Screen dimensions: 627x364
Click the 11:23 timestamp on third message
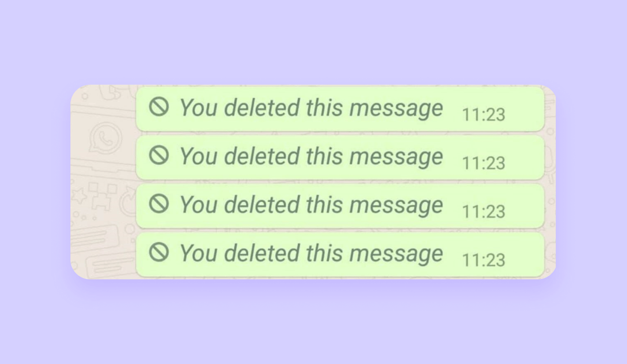point(484,212)
